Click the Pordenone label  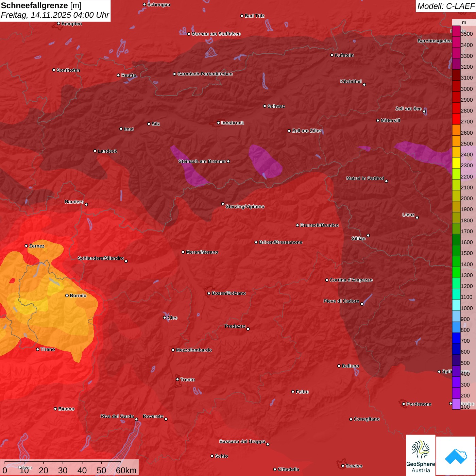coord(419,404)
